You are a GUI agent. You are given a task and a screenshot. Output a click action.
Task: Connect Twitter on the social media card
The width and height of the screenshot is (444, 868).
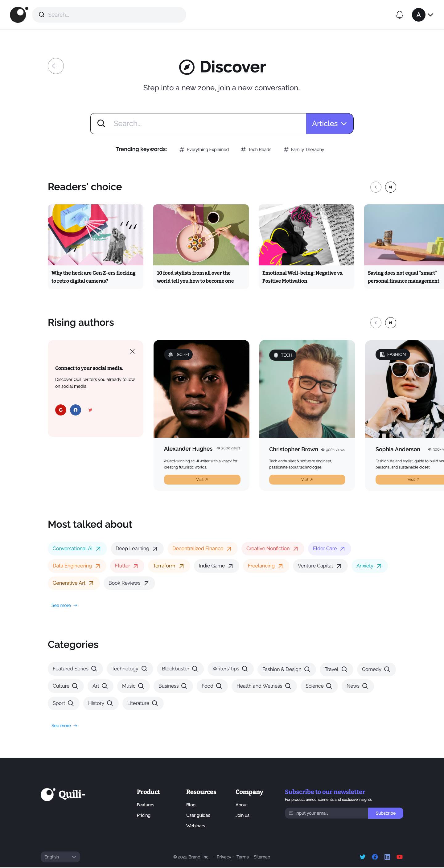click(90, 410)
